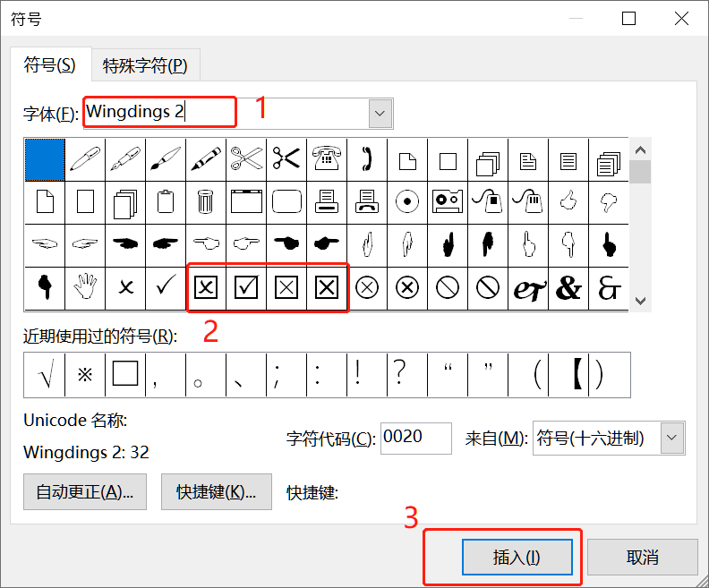
Task: Click the 快捷键(K) shortcut button
Action: 216,491
